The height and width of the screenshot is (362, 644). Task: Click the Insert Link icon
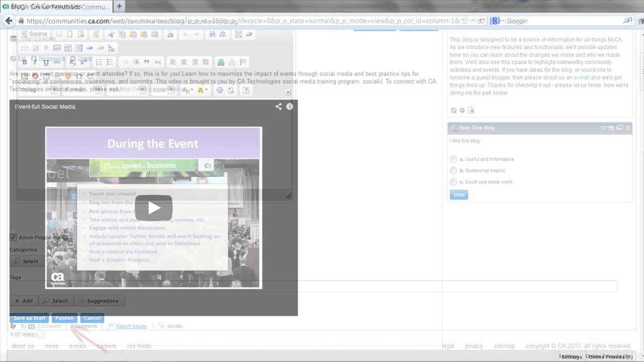pyautogui.click(x=221, y=62)
